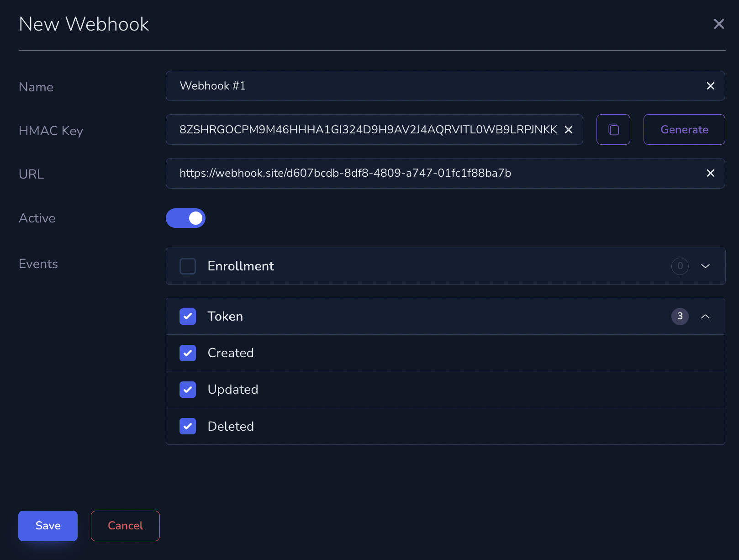Screen dimensions: 739x560
Task: Check the Enrollment events checkbox
Action: click(x=187, y=266)
